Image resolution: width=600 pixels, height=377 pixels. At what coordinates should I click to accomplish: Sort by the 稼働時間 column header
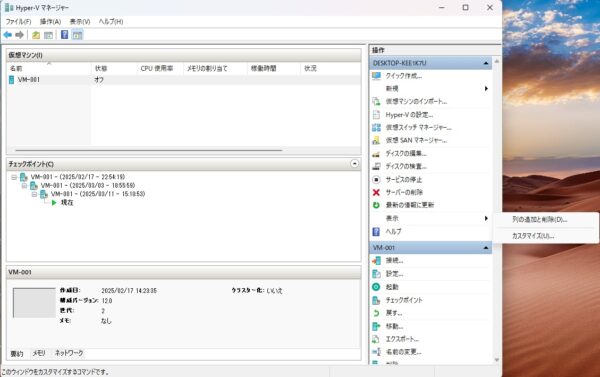coord(274,69)
